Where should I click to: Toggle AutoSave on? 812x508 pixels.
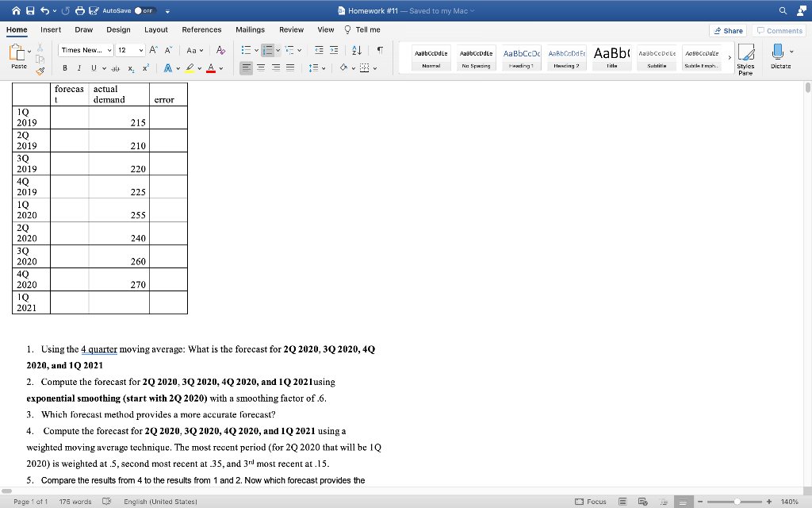[144, 10]
